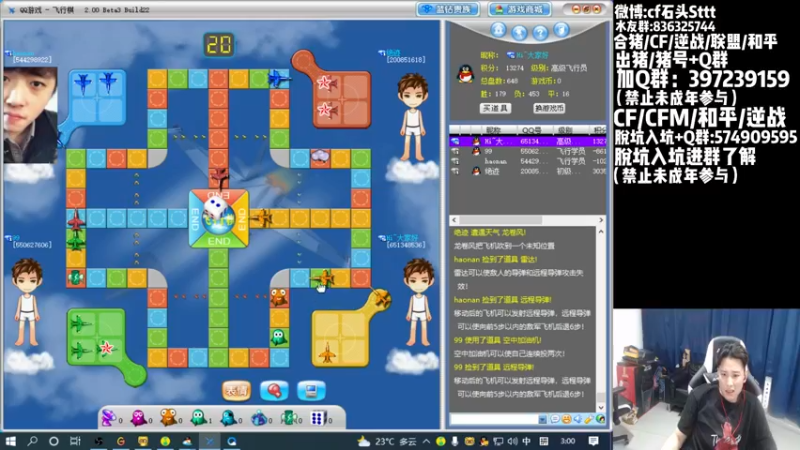The height and width of the screenshot is (450, 800).
Task: Click chat log scroll down arrow
Action: pyautogui.click(x=601, y=407)
